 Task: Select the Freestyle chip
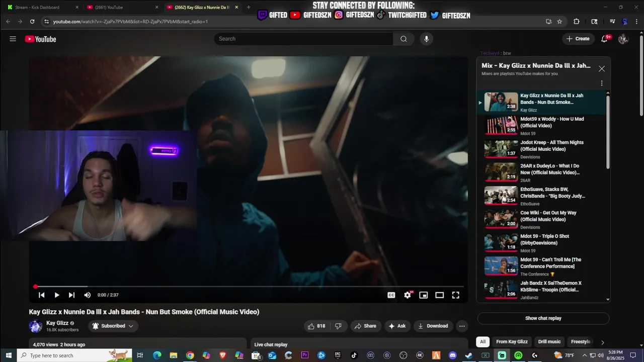point(581,342)
